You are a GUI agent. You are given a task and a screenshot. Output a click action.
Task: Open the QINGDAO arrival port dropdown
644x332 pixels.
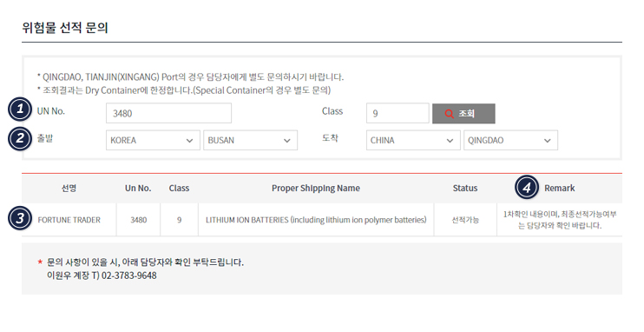pyautogui.click(x=510, y=140)
